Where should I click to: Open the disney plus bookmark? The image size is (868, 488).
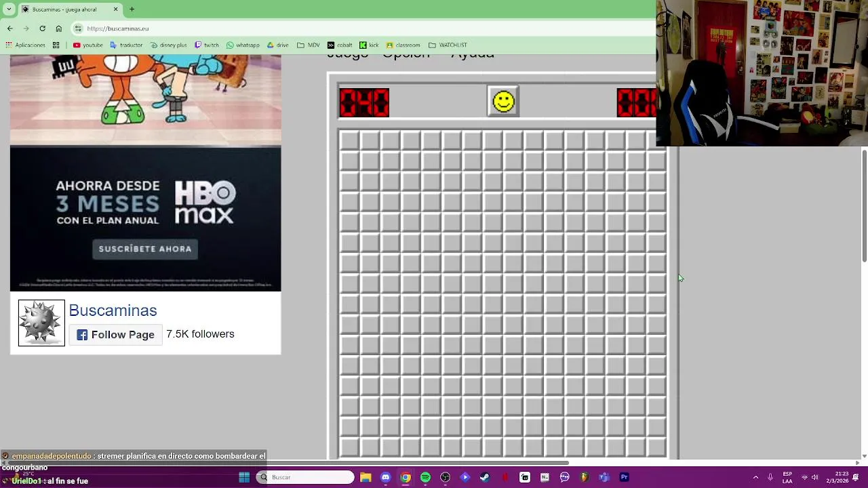pos(168,45)
